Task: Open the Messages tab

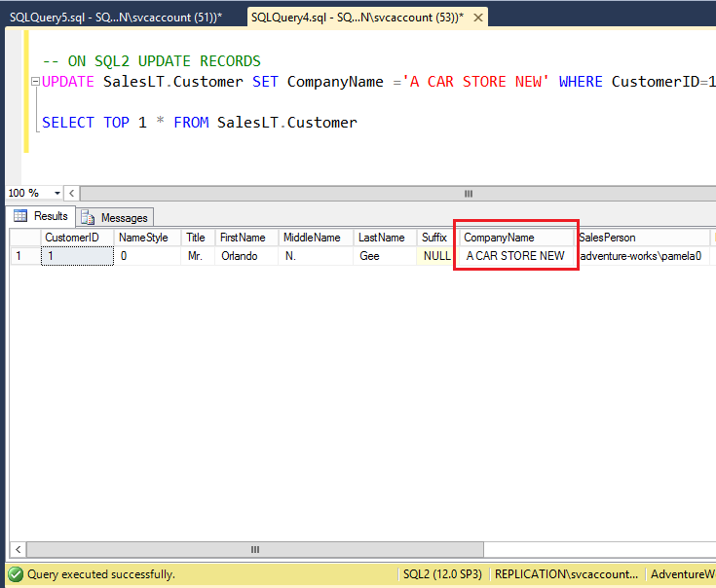Action: coord(115,218)
